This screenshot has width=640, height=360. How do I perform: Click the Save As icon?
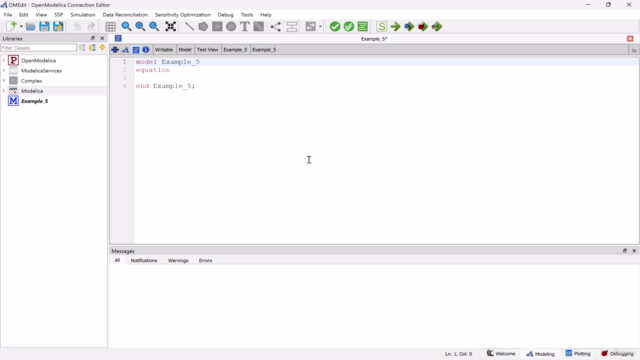[x=58, y=27]
